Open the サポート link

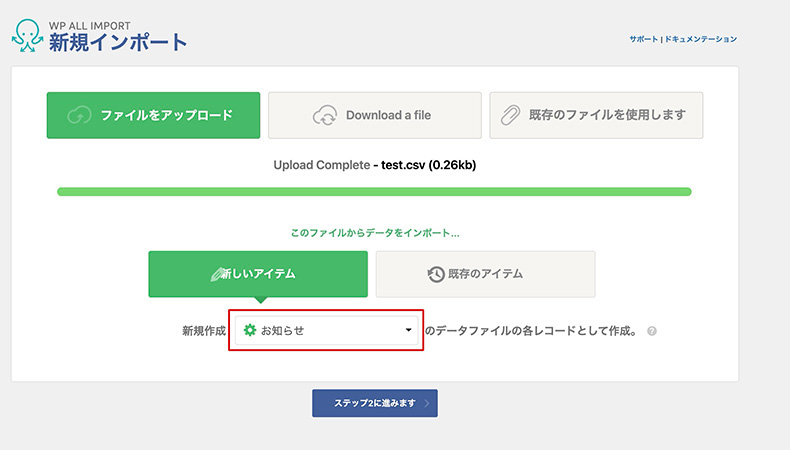(643, 39)
